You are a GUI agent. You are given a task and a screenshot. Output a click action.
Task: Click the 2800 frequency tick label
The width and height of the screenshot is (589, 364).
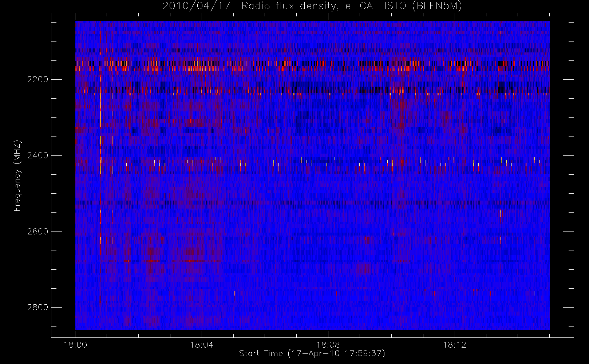point(37,307)
